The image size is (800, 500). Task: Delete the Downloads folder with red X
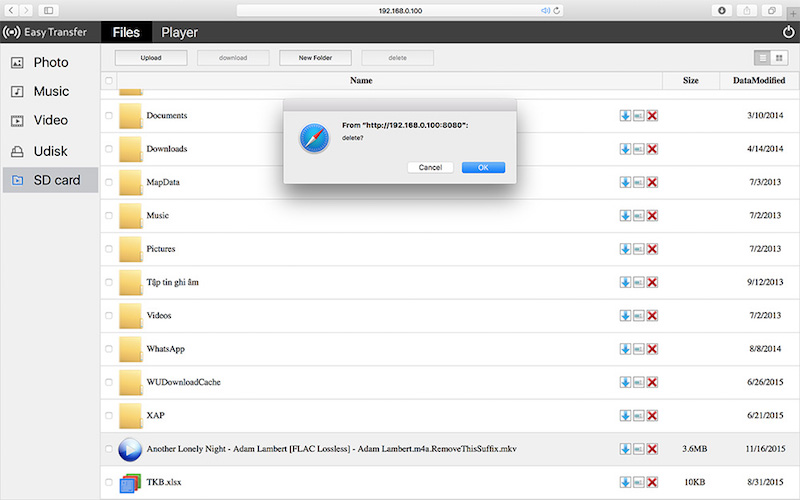coord(652,149)
